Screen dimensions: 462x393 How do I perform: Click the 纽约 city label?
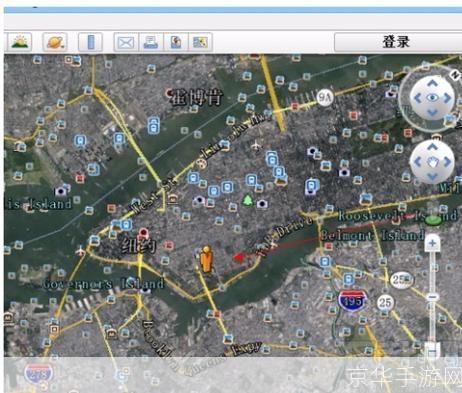click(139, 246)
